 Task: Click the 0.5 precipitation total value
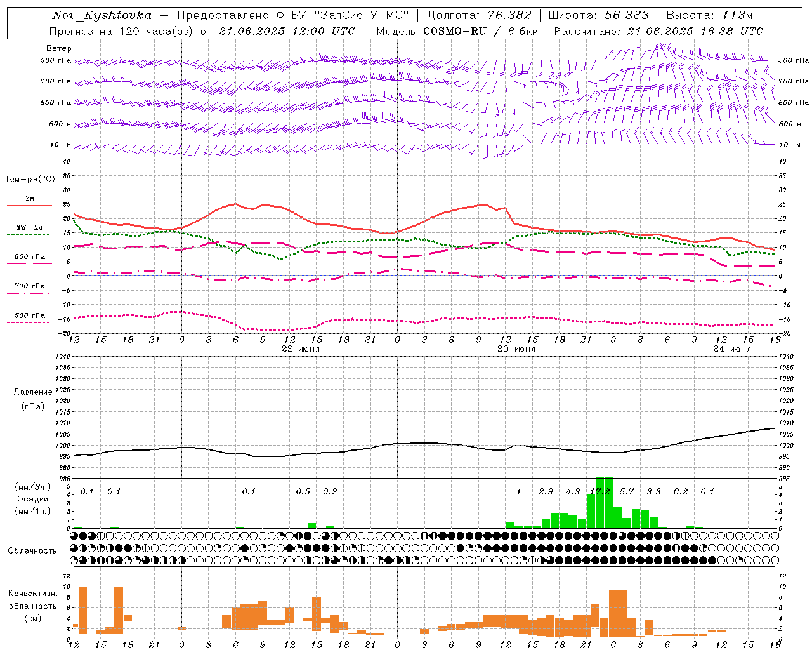(x=303, y=492)
